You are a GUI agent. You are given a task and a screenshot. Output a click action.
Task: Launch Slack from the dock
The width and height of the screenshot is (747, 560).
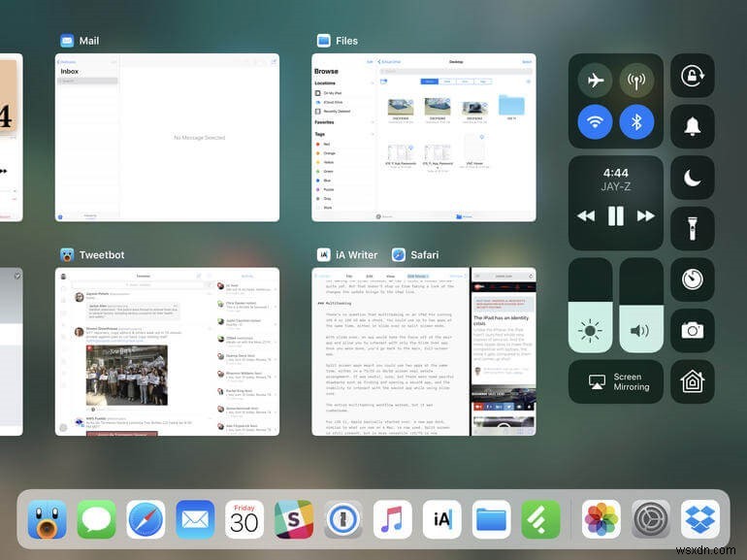[x=294, y=519]
